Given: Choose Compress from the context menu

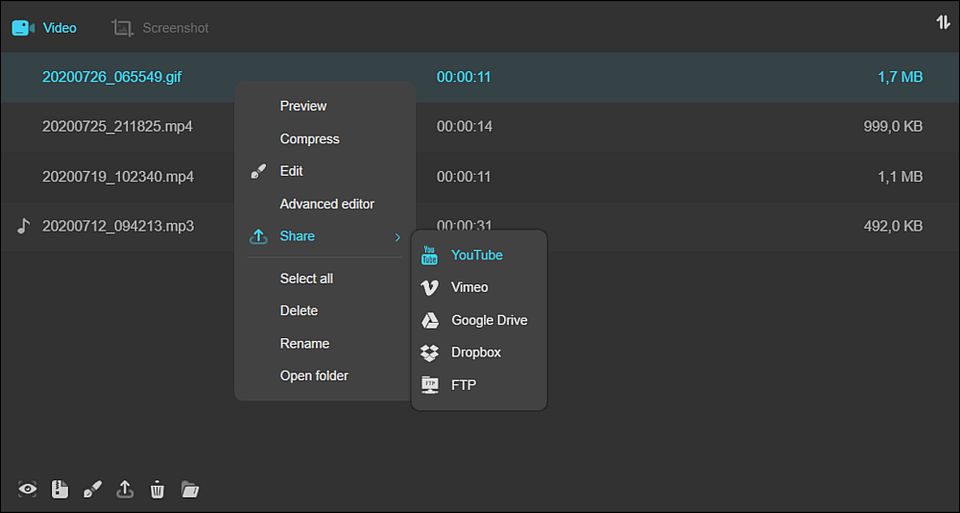Looking at the screenshot, I should [x=309, y=139].
